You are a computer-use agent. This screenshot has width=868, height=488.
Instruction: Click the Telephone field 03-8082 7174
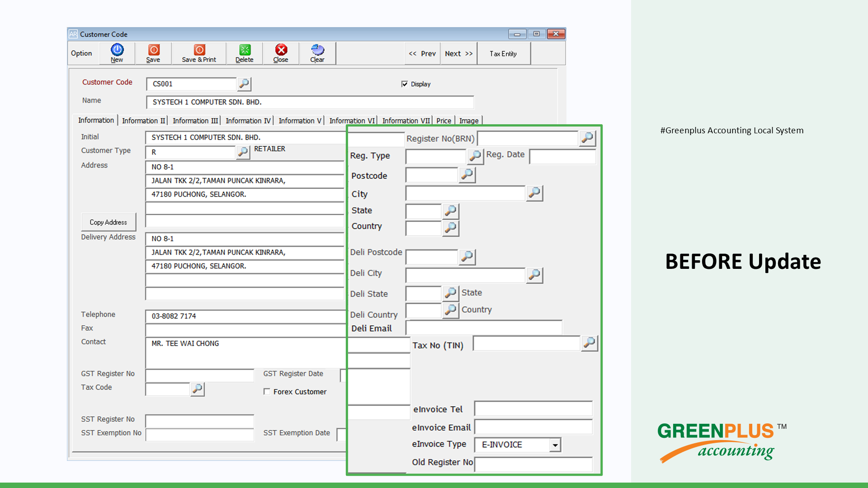click(x=245, y=316)
